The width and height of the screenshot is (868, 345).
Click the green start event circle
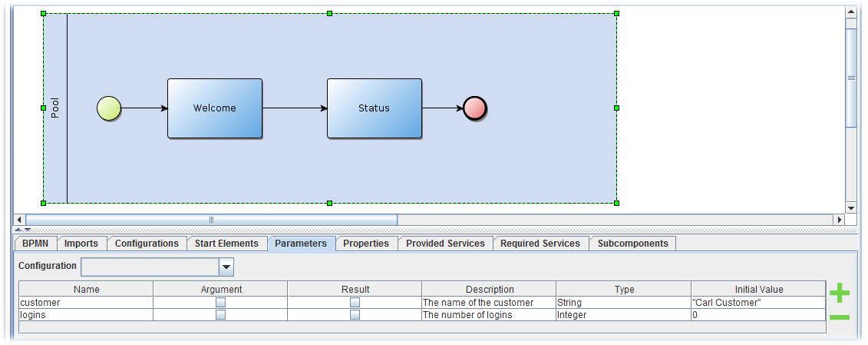(x=109, y=108)
